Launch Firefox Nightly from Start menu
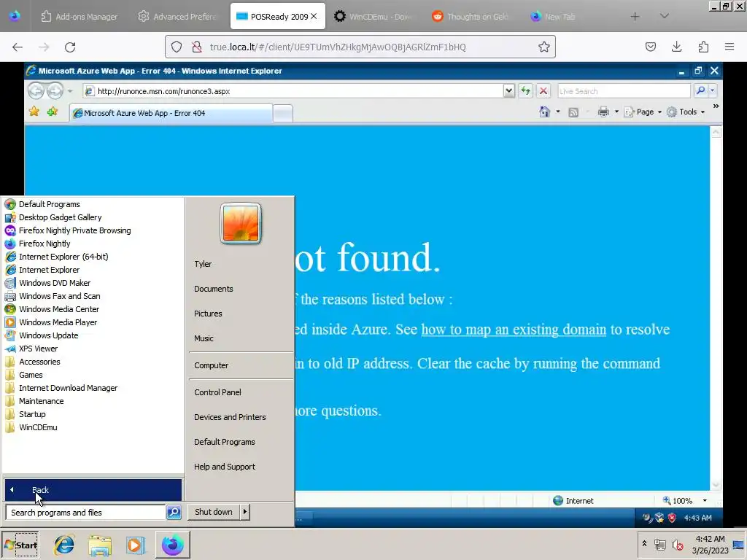Screen dimensions: 747x560 [x=44, y=244]
